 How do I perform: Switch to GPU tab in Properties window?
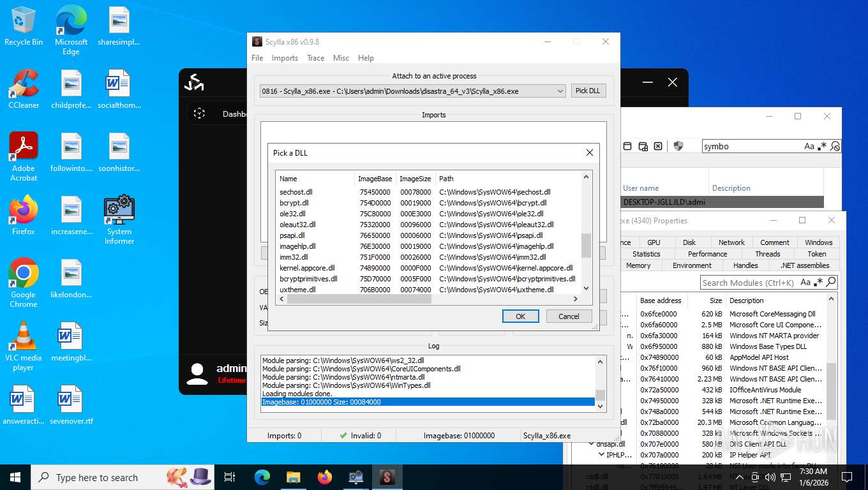pyautogui.click(x=654, y=242)
